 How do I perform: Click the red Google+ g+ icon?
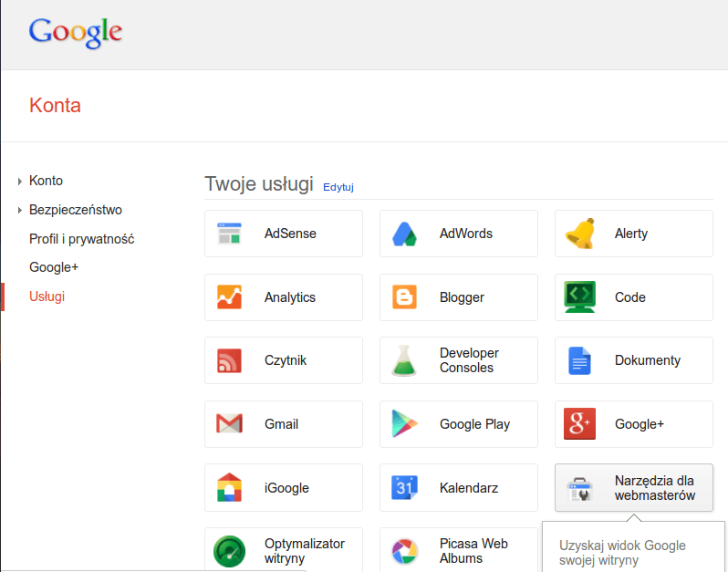tap(579, 423)
